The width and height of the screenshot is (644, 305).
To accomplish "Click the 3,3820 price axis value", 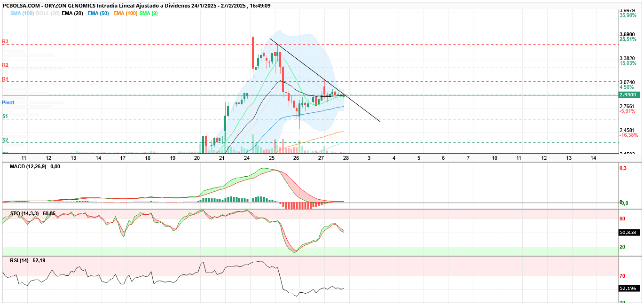I will click(628, 58).
